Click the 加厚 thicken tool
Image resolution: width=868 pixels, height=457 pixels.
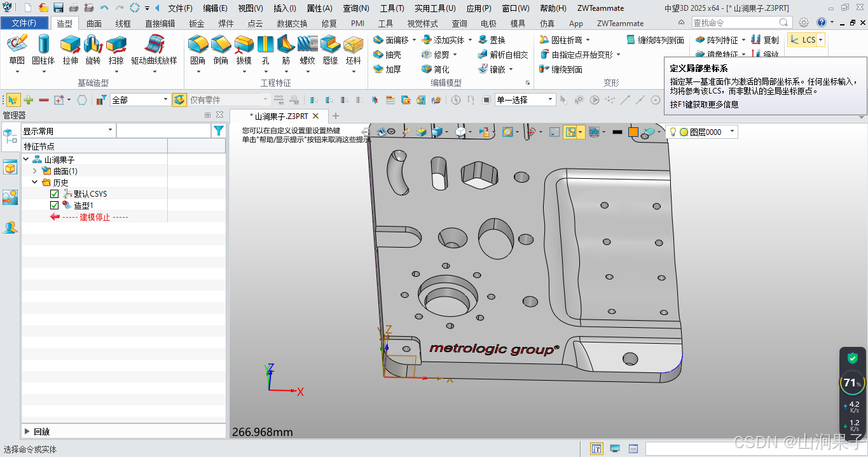387,69
